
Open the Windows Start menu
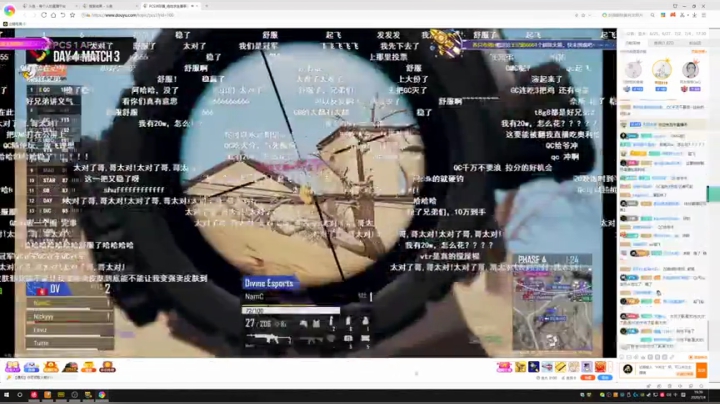click(x=6, y=395)
